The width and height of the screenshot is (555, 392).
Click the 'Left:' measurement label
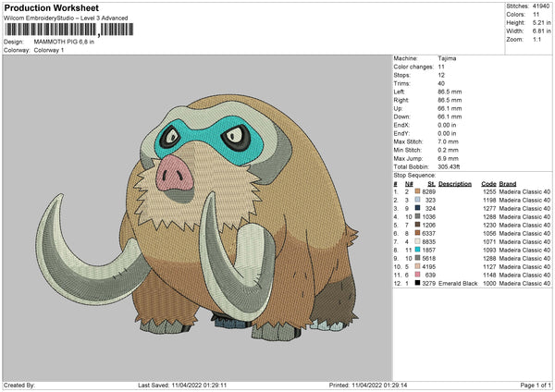pyautogui.click(x=399, y=92)
